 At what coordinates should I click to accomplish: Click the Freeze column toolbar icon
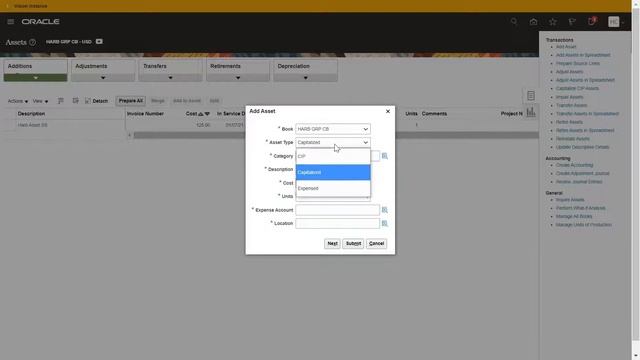[60, 101]
